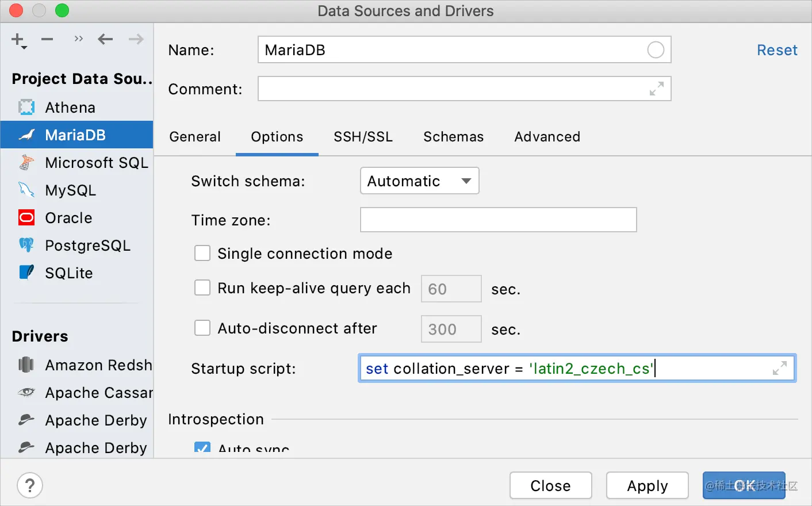Click the Oracle red icon
The image size is (812, 506).
(x=26, y=218)
